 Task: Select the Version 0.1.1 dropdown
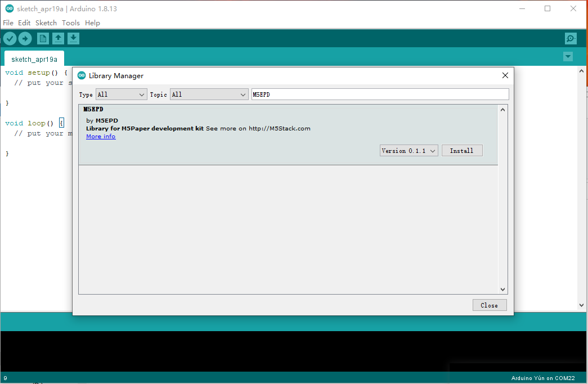409,151
